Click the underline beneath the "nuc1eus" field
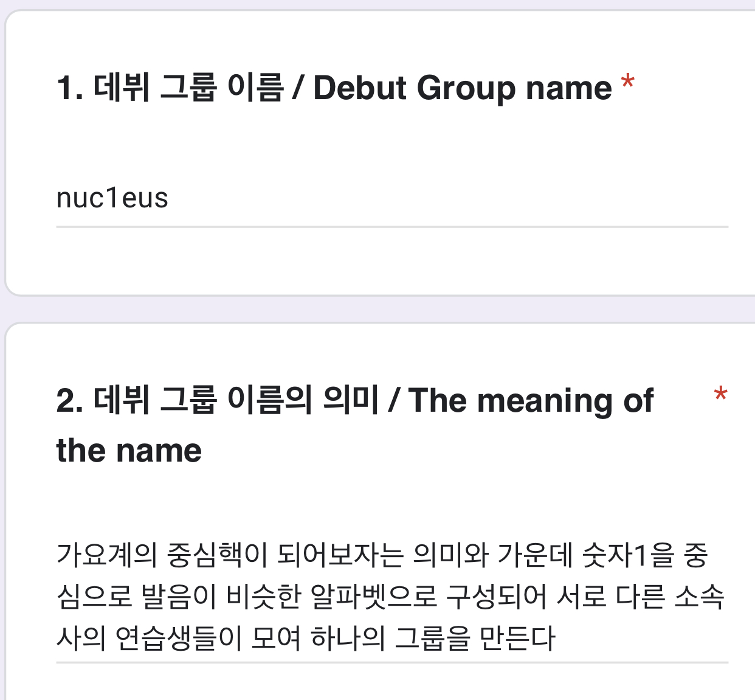This screenshot has width=755, height=700. click(392, 227)
